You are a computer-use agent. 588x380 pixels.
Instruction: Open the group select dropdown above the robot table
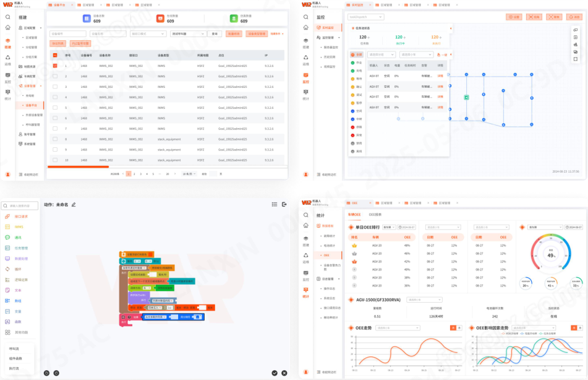[x=381, y=55]
